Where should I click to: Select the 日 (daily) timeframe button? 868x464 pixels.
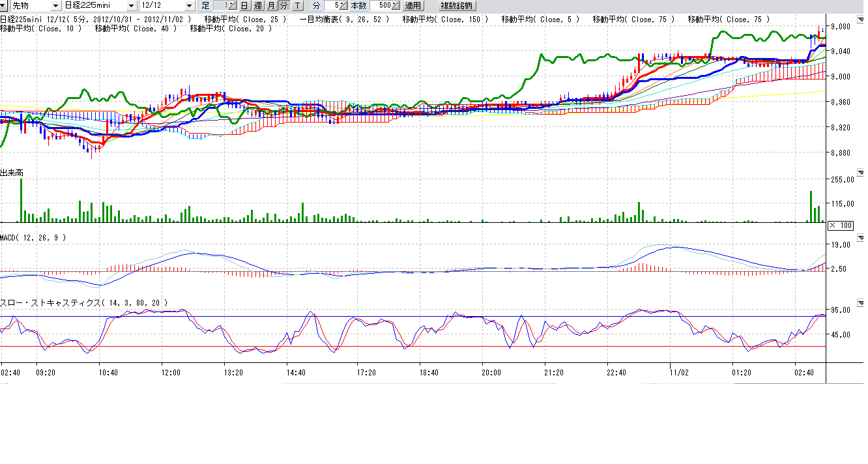coord(244,5)
